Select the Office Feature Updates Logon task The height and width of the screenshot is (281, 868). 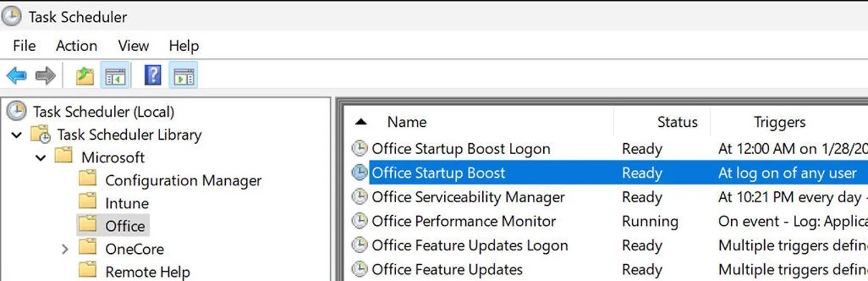[470, 246]
